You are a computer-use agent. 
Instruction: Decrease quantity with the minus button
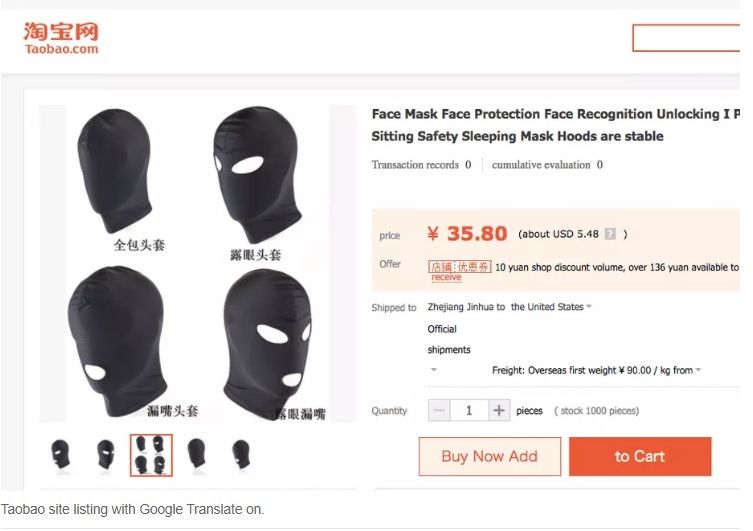click(x=439, y=410)
